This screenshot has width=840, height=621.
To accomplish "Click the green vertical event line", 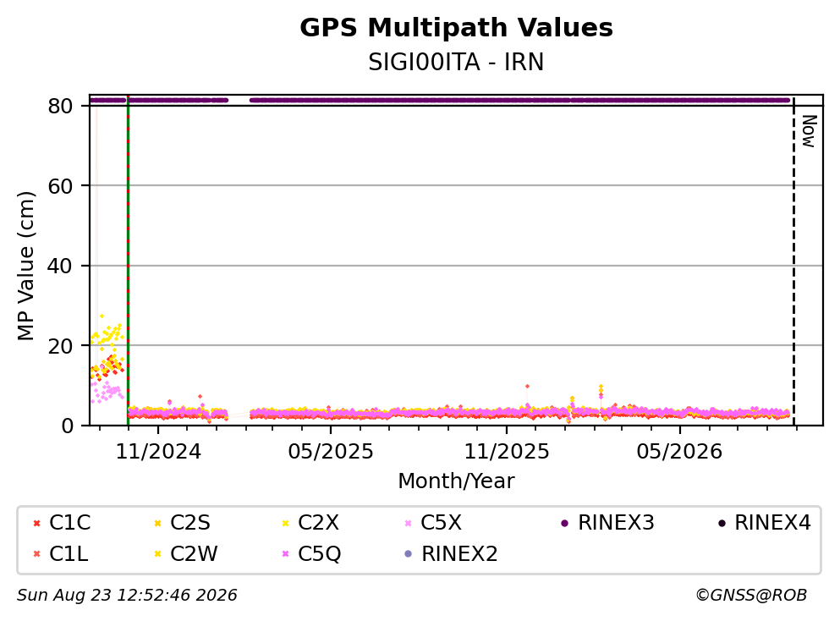I will [x=128, y=261].
